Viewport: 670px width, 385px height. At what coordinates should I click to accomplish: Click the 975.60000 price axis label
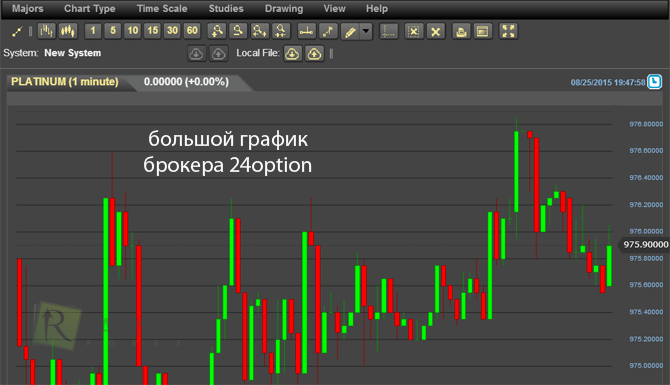pos(646,285)
